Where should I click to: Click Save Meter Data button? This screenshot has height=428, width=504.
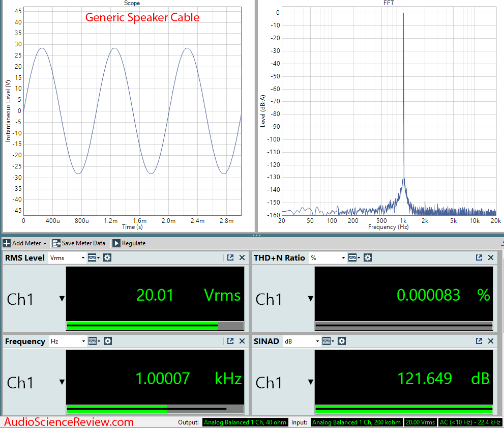pos(79,243)
